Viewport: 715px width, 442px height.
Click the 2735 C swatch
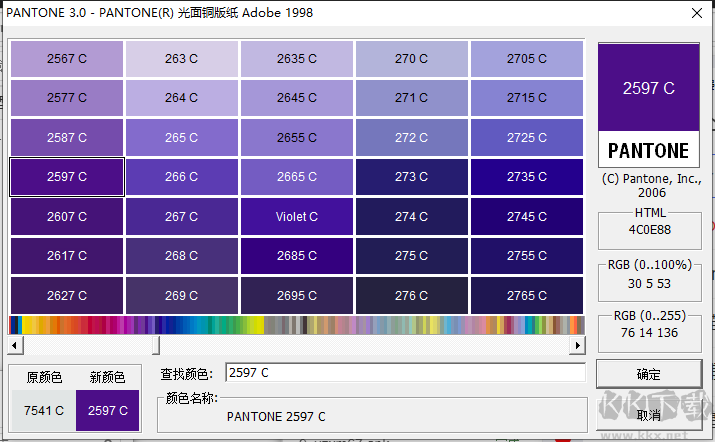point(527,177)
